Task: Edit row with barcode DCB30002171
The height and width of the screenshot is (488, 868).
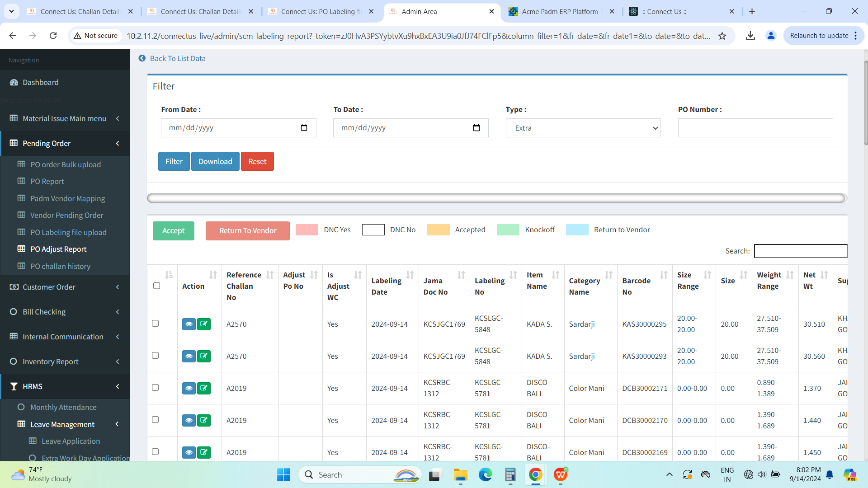Action: (x=204, y=388)
